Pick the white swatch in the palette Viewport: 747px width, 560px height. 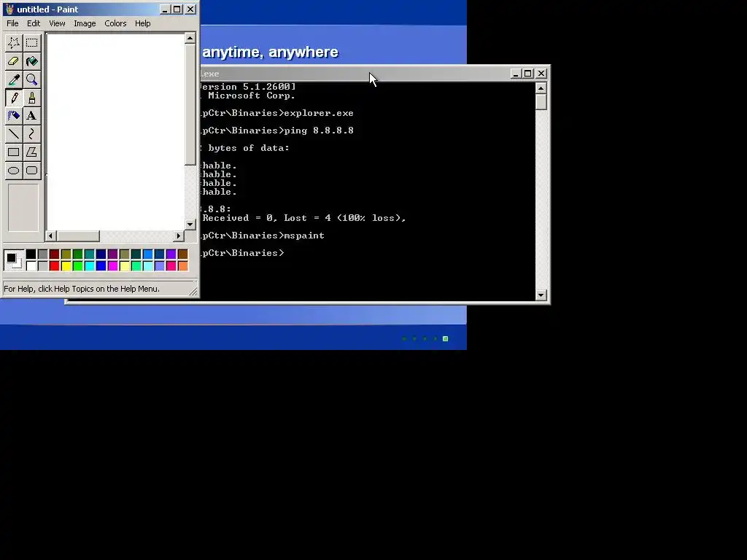click(31, 265)
